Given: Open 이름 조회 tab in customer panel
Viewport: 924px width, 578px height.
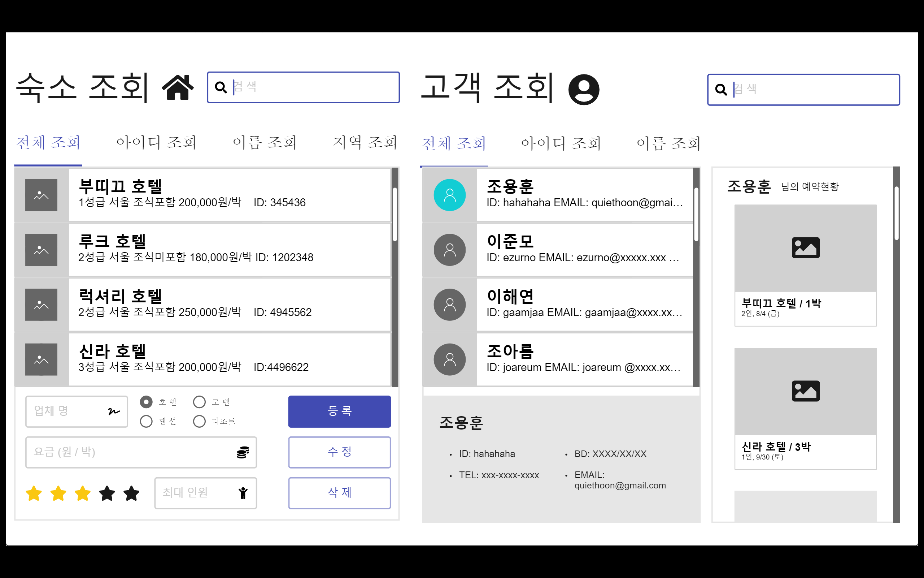Looking at the screenshot, I should click(668, 143).
